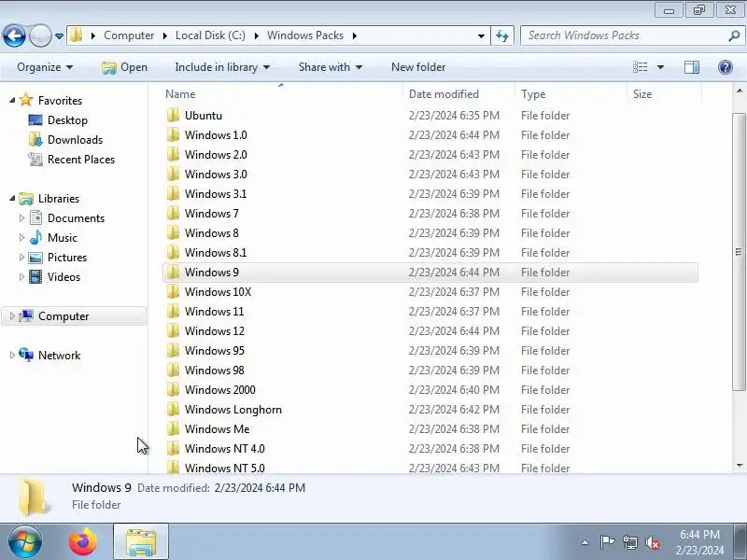747x560 pixels.
Task: Select the Videos library icon
Action: 35,276
